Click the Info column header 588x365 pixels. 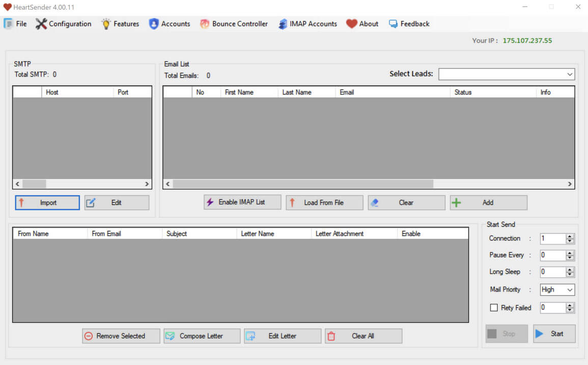555,92
